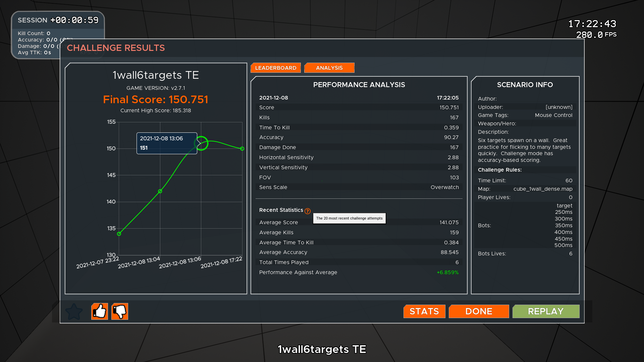Click the Time To Kill value 0.359
This screenshot has height=362, width=644.
(x=451, y=128)
